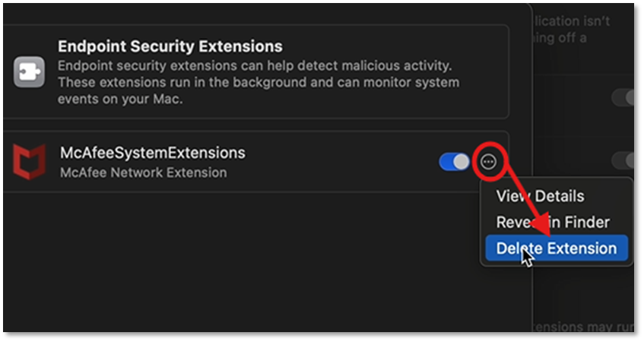Click the 'Endpoint security extensions can help' text line

(x=175, y=65)
